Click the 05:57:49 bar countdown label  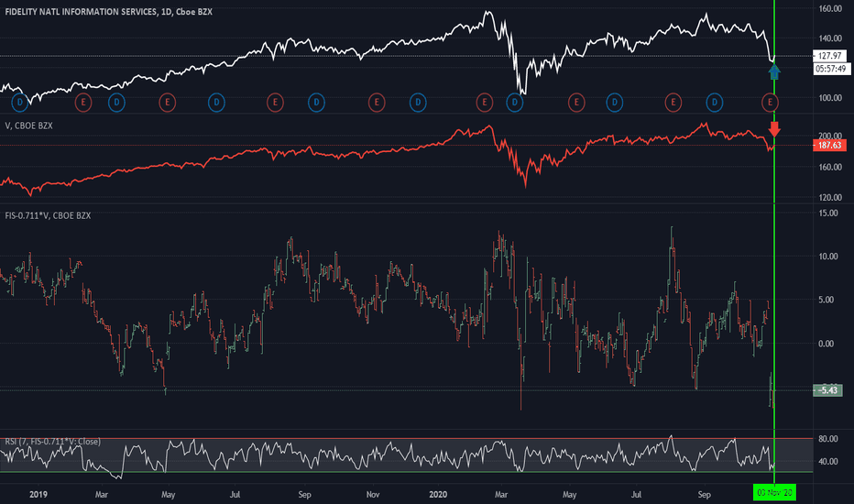click(x=832, y=69)
